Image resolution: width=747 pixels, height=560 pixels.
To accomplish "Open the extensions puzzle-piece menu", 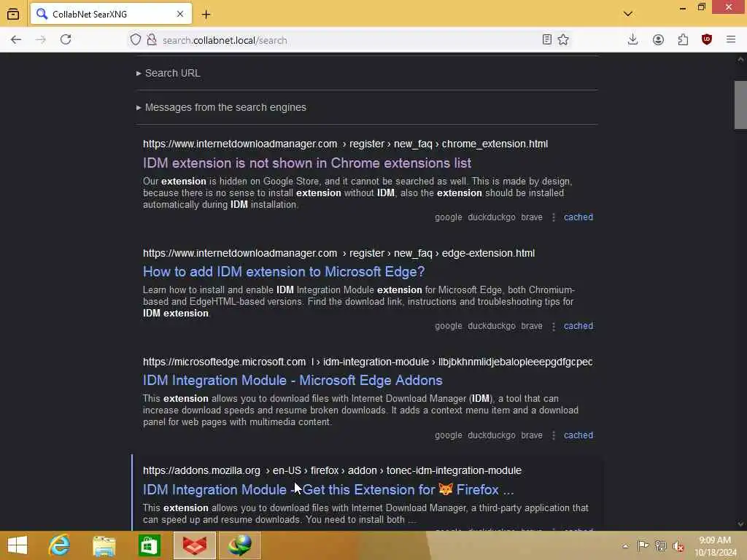I will [683, 39].
